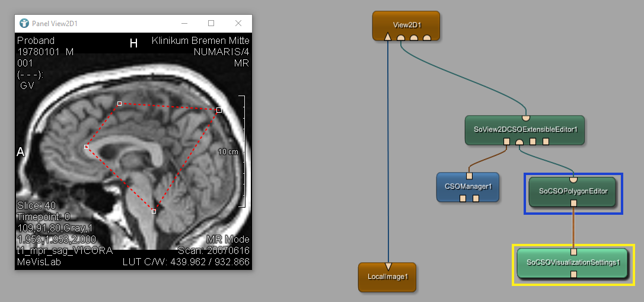Select the SoCSOPolygonEditor module node
644x302 pixels.
(573, 191)
